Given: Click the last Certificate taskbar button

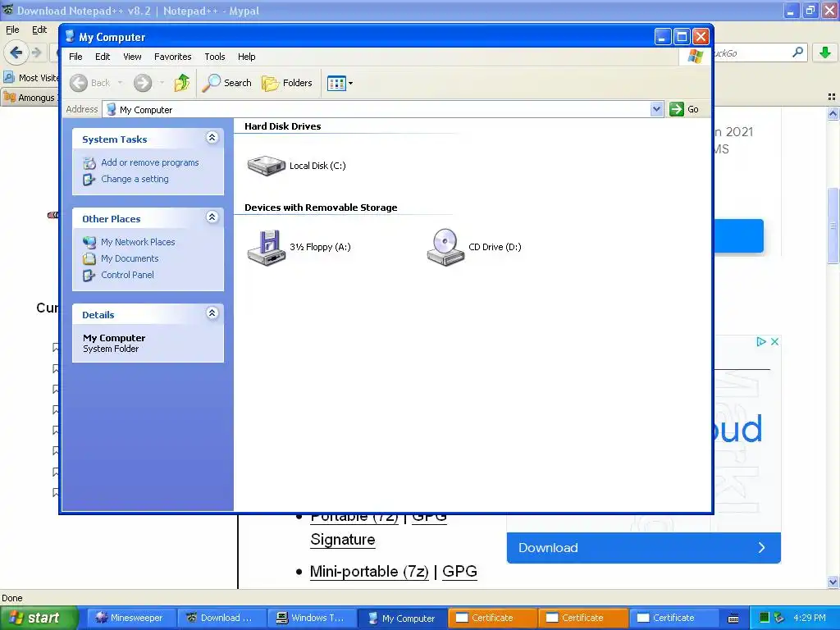Looking at the screenshot, I should click(673, 618).
